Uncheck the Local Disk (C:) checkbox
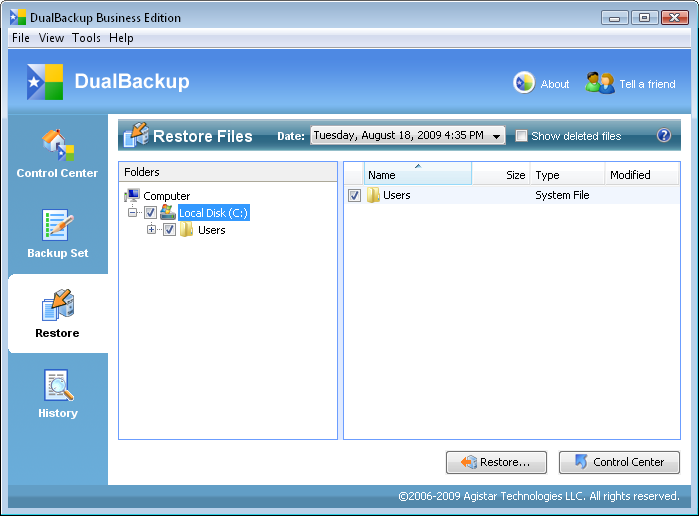 click(x=150, y=213)
